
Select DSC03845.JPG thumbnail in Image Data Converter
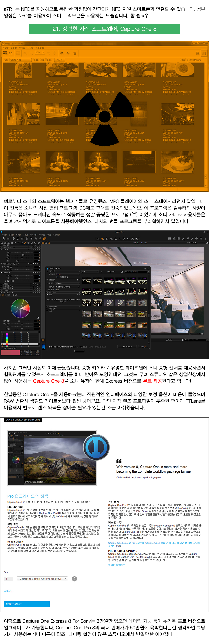coord(23,70)
